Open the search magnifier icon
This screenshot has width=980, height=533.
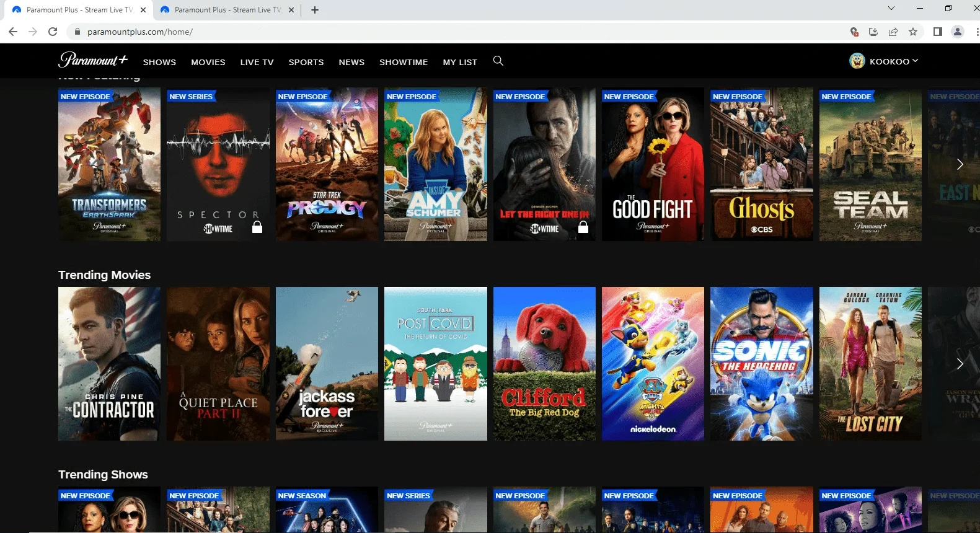pos(498,61)
